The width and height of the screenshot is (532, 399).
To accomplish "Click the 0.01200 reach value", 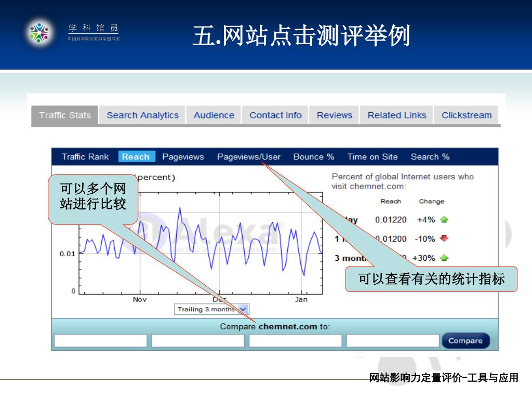I will click(x=391, y=239).
